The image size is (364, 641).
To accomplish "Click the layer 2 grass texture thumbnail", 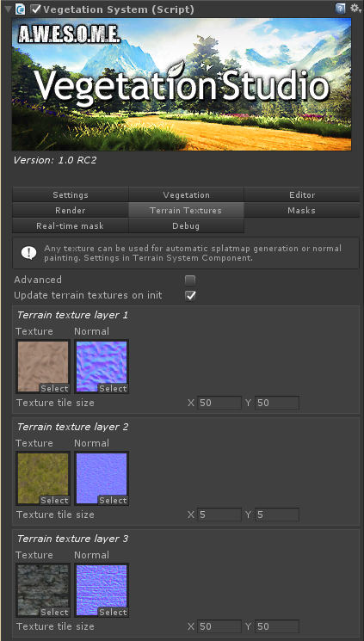I will pos(42,478).
